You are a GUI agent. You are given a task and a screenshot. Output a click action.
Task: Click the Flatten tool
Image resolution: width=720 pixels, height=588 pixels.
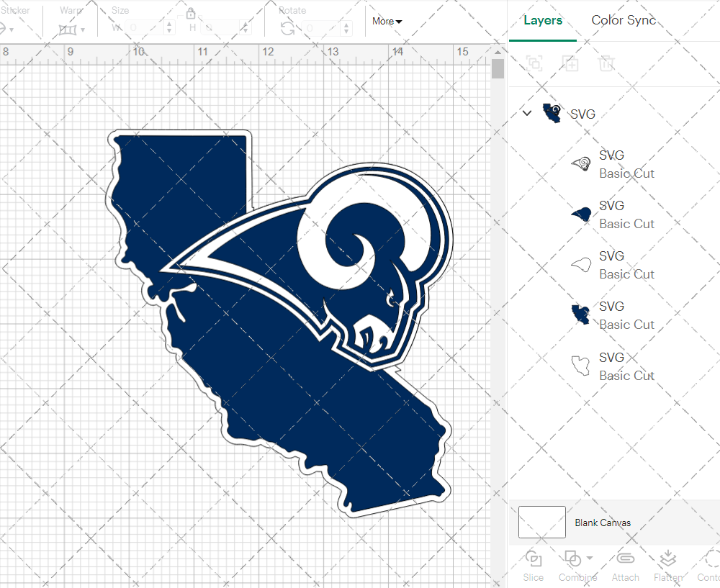668,566
